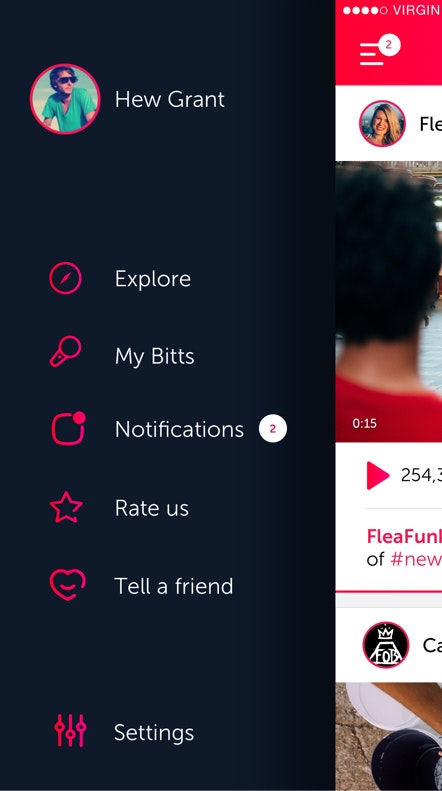Select the Tell a friend heart icon
Screen dimensions: 442x791
click(x=68, y=585)
